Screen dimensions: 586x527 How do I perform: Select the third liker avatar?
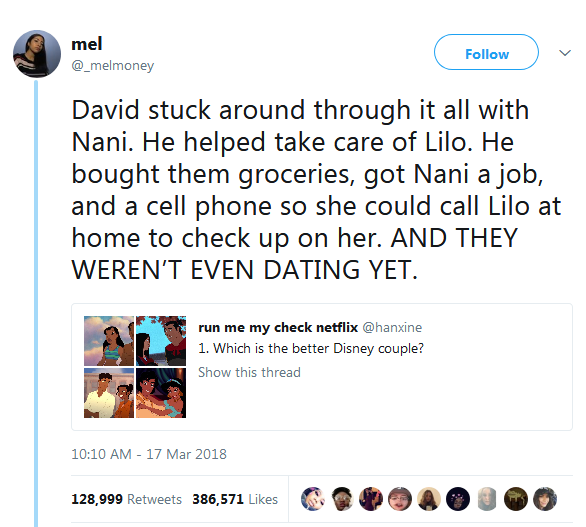[371, 499]
